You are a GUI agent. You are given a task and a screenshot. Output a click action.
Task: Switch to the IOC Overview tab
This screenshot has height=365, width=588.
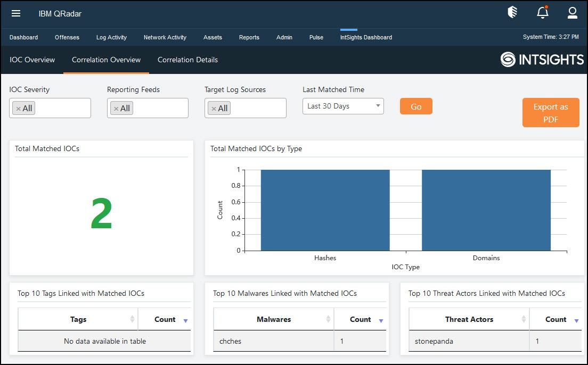(32, 60)
